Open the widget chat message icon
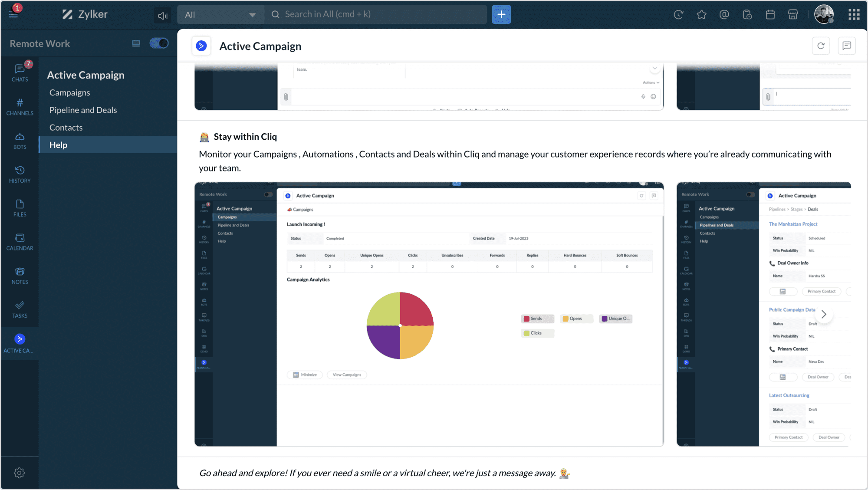The image size is (868, 490). tap(846, 46)
